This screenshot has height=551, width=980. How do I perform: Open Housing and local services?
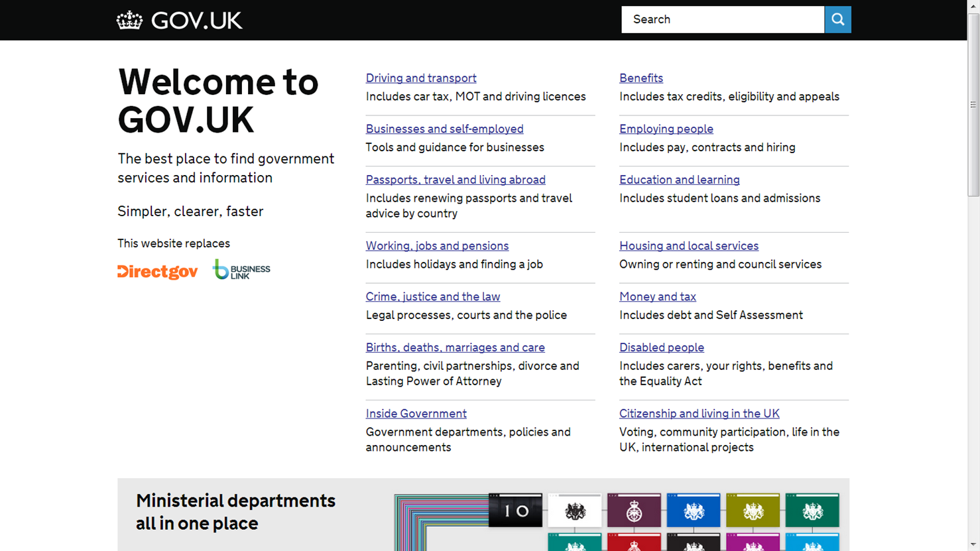click(689, 246)
